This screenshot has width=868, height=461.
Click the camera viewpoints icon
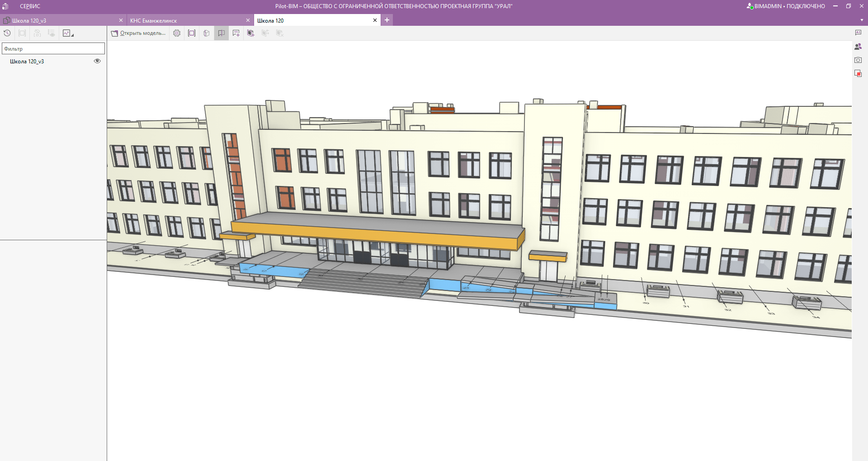pyautogui.click(x=858, y=60)
